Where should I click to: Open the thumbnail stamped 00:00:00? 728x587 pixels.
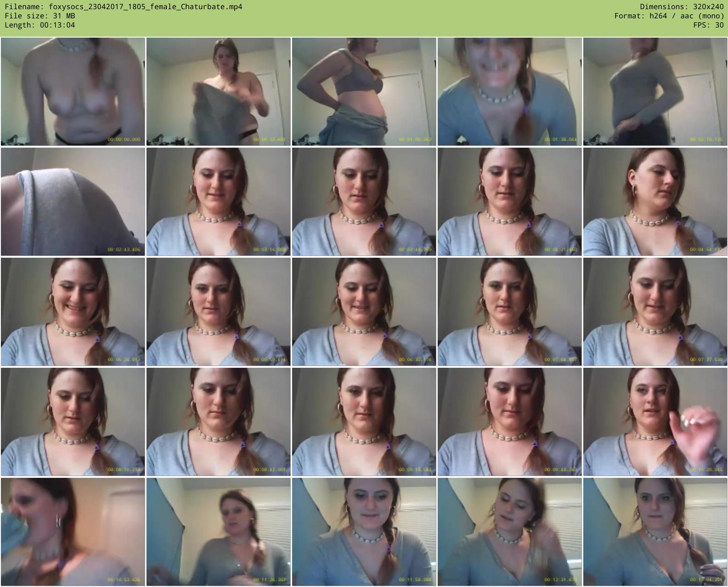tap(73, 92)
